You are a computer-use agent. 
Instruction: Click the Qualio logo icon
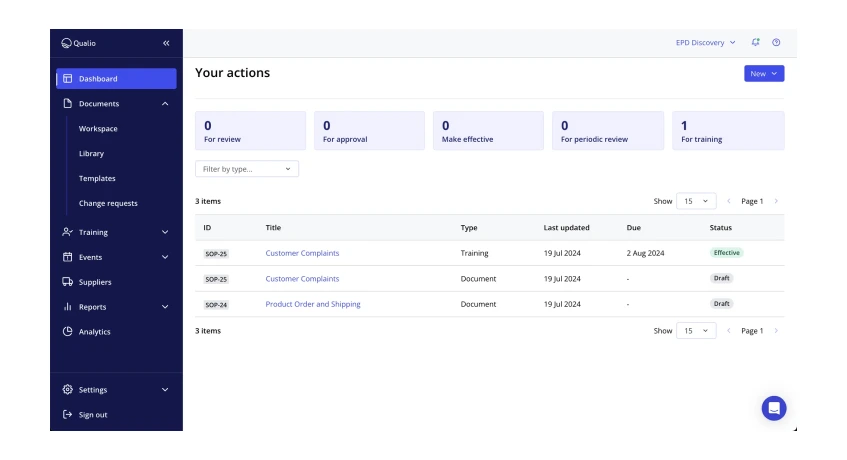66,43
